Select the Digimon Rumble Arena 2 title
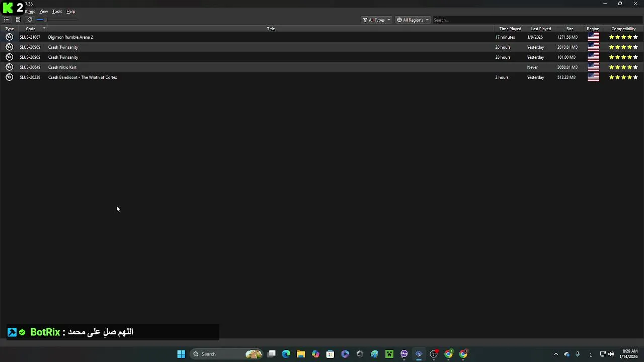This screenshot has height=362, width=644. (70, 37)
